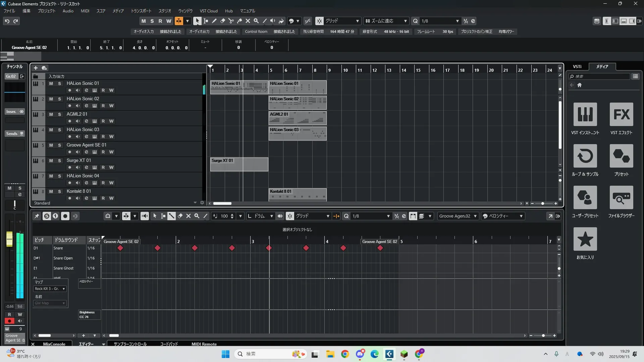Mute the HALion Sonic 02 track
The height and width of the screenshot is (362, 644).
51,99
